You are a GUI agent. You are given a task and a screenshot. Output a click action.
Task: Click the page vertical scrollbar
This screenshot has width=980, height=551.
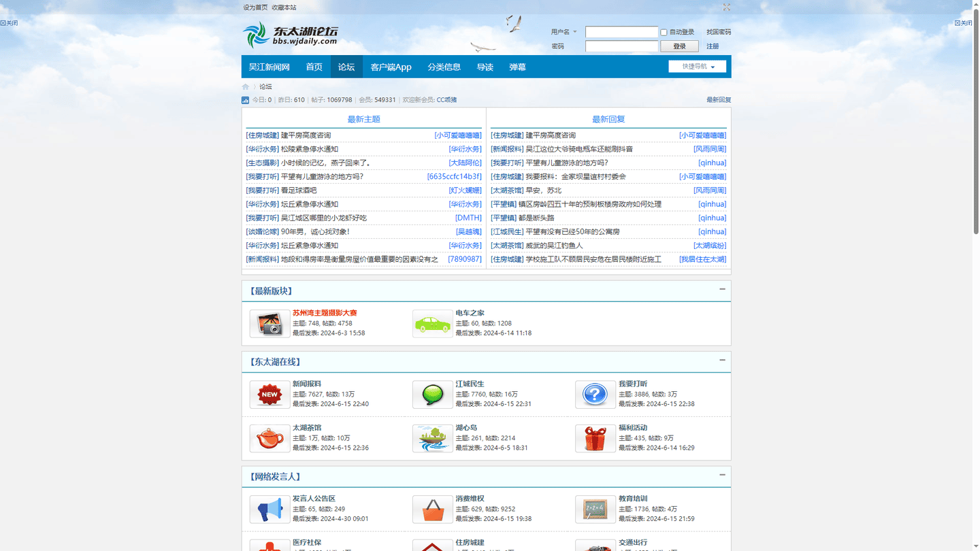click(x=975, y=122)
